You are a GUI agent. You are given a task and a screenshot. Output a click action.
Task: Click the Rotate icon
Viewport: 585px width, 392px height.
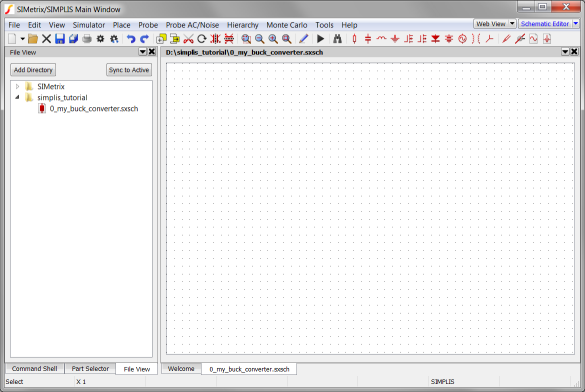pyautogui.click(x=202, y=39)
